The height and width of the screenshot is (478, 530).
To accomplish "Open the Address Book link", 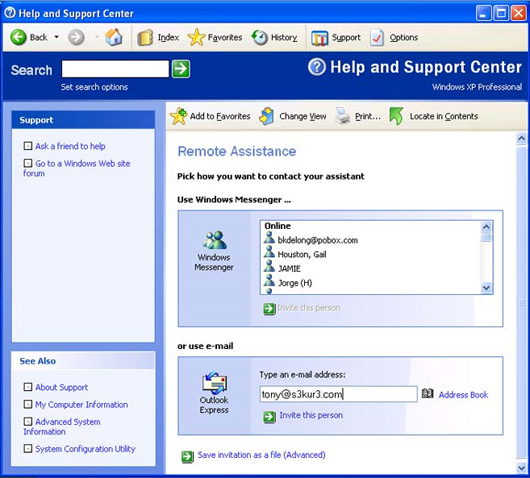I will click(463, 395).
